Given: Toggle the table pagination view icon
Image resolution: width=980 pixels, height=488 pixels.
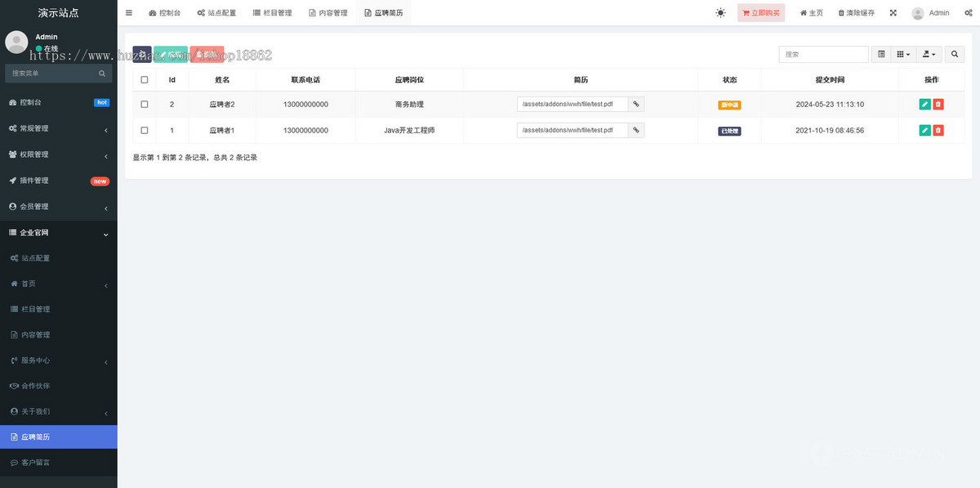Looking at the screenshot, I should [x=882, y=54].
